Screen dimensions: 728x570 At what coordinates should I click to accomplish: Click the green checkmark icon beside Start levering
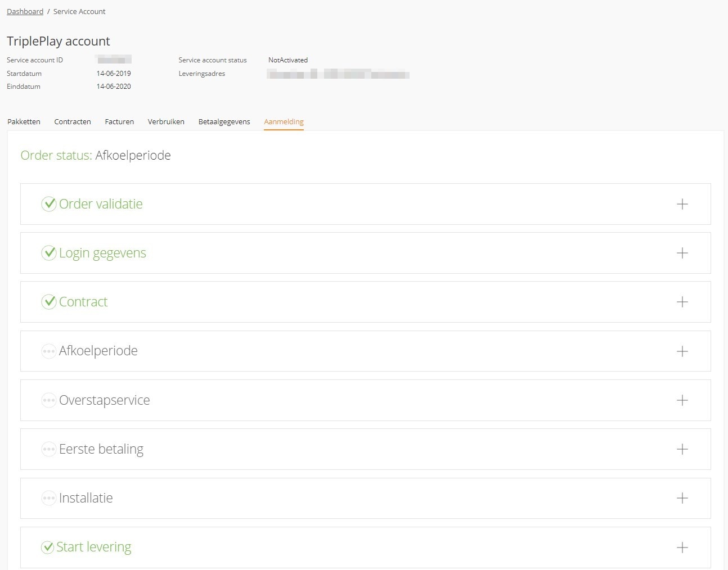(x=48, y=547)
